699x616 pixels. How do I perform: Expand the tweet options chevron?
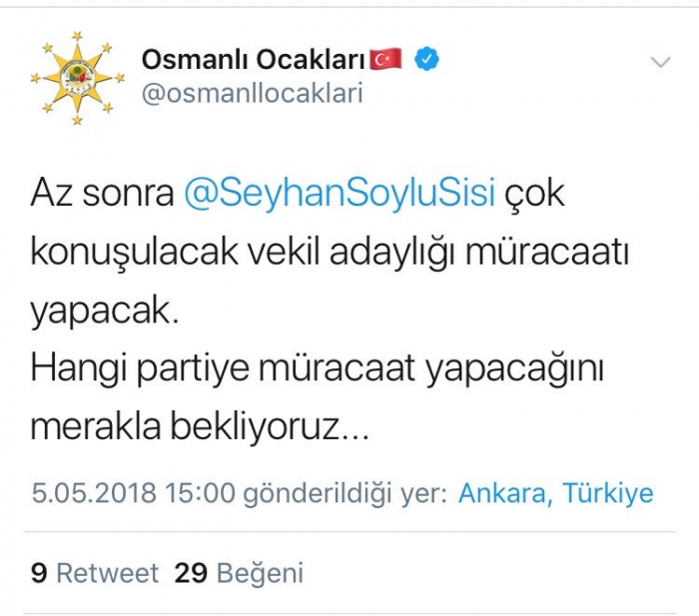pos(660,63)
